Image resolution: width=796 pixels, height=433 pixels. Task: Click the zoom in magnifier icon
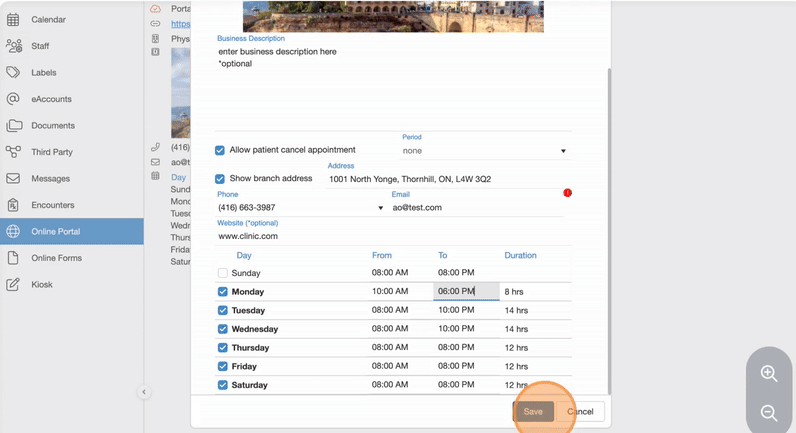[769, 374]
